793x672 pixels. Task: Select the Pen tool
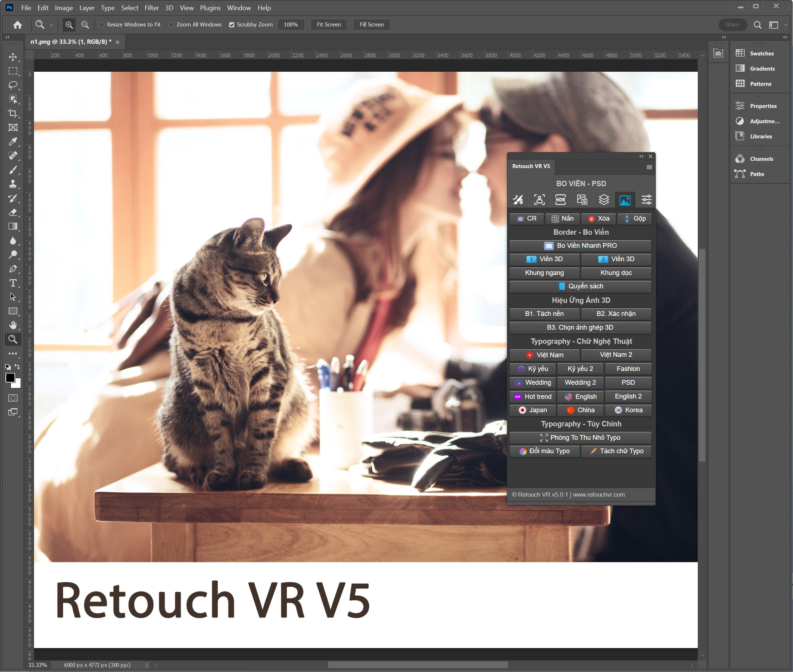pyautogui.click(x=13, y=268)
